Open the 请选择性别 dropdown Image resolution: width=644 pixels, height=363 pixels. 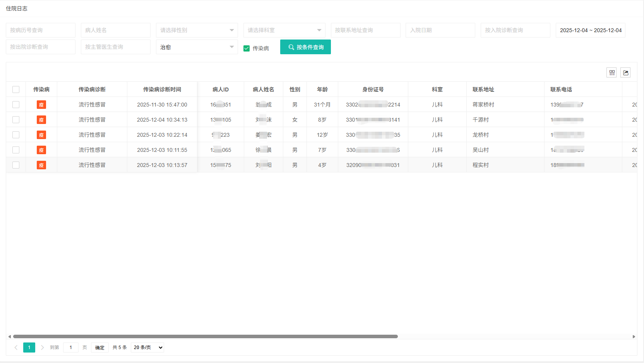[x=197, y=30]
